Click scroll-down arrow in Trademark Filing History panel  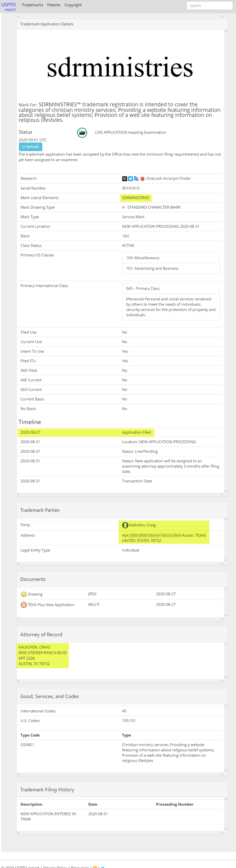(225, 829)
